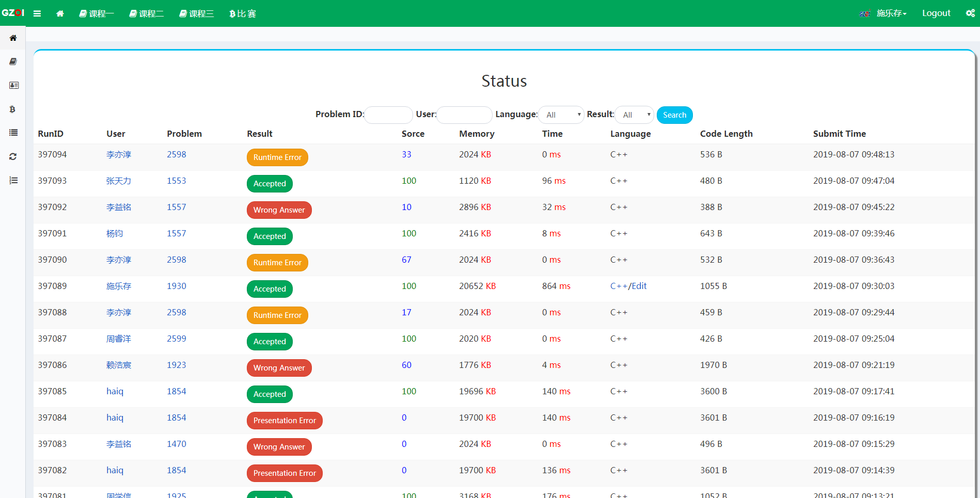This screenshot has height=498, width=980.
Task: Click the ID card icon in sidebar
Action: pyautogui.click(x=13, y=85)
